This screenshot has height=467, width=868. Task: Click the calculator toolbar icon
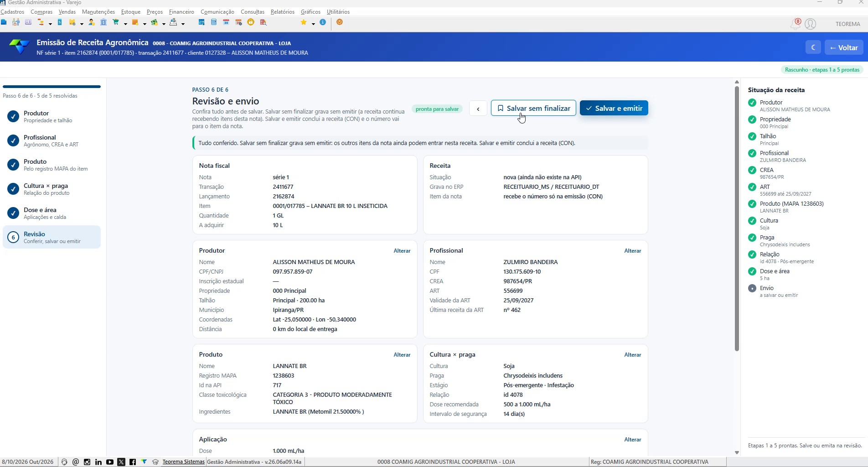[214, 22]
